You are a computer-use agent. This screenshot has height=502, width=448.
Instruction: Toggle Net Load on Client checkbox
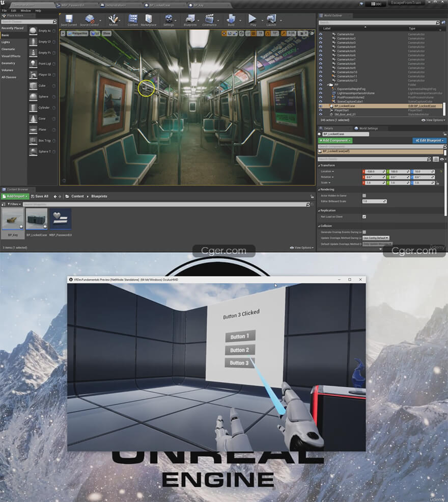(x=364, y=217)
